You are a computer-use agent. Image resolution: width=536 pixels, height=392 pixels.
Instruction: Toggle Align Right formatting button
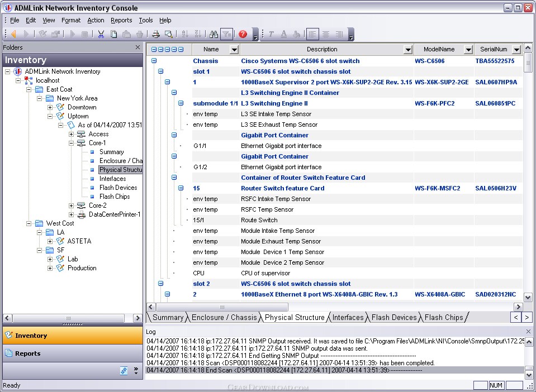tap(339, 34)
